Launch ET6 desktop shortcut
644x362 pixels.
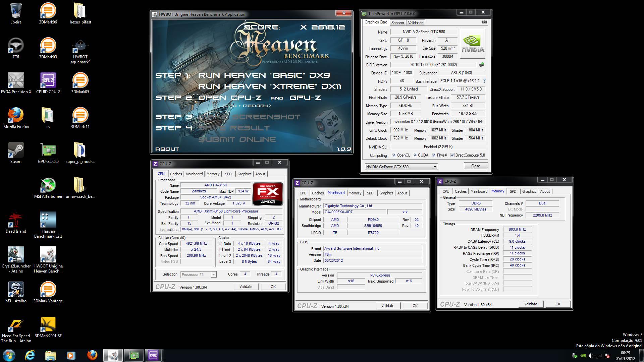point(16,48)
